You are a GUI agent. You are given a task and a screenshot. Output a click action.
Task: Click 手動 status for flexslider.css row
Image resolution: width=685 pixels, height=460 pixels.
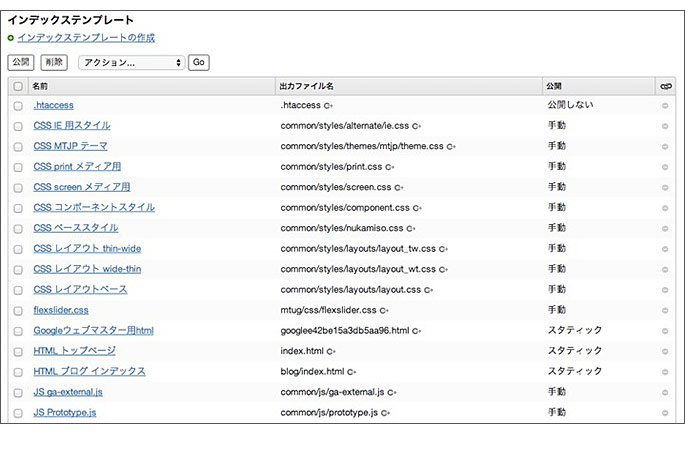(557, 310)
